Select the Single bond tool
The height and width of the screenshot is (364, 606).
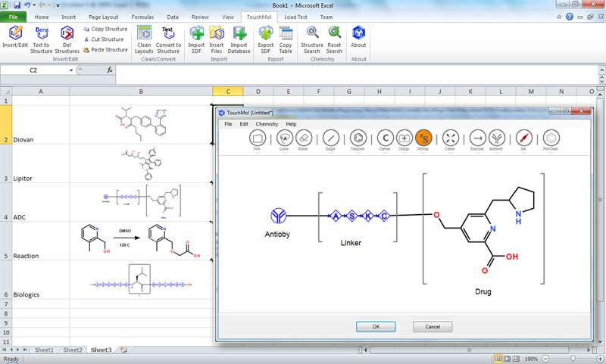(x=331, y=138)
